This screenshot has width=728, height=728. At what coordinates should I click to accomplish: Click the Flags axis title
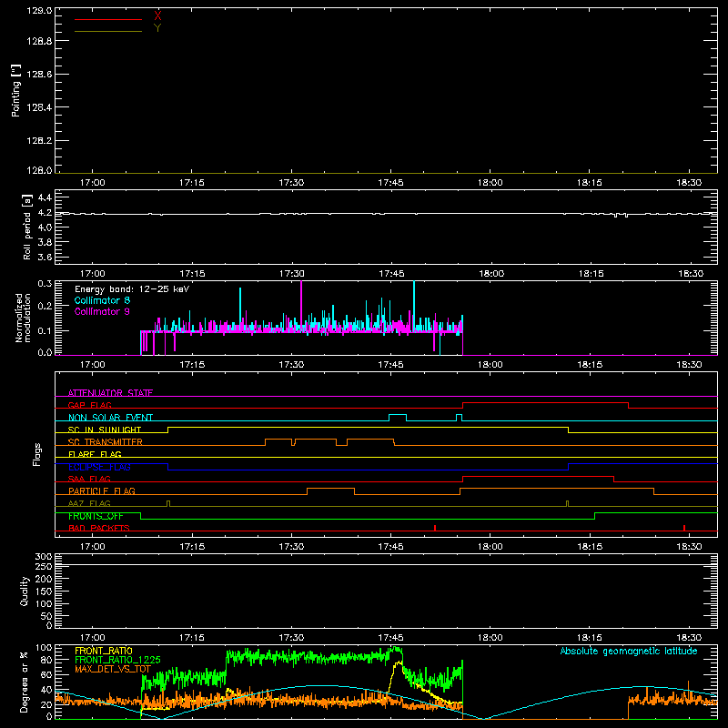pyautogui.click(x=36, y=454)
